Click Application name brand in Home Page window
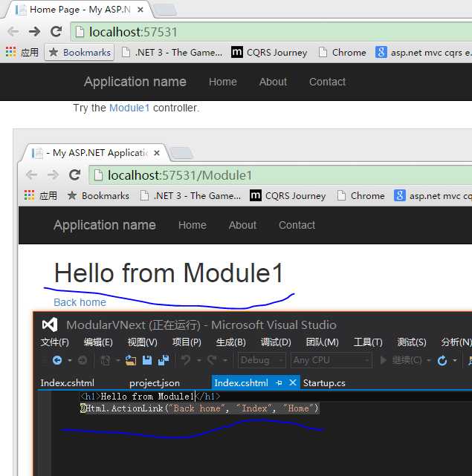Screen dimensions: 472x476 pyautogui.click(x=135, y=82)
